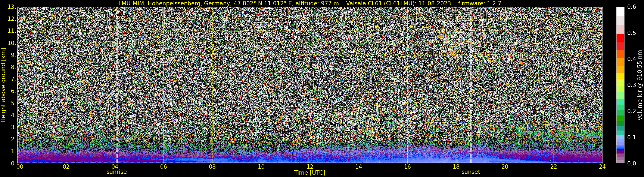Click the '16' time axis tick label
The width and height of the screenshot is (644, 177).
[407, 167]
